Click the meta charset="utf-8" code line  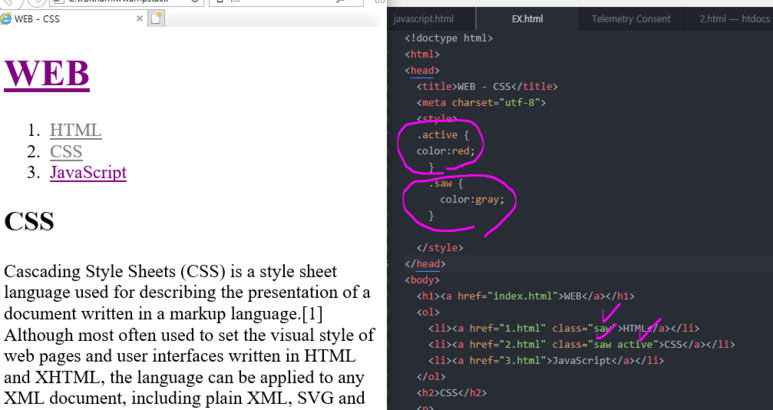point(481,102)
